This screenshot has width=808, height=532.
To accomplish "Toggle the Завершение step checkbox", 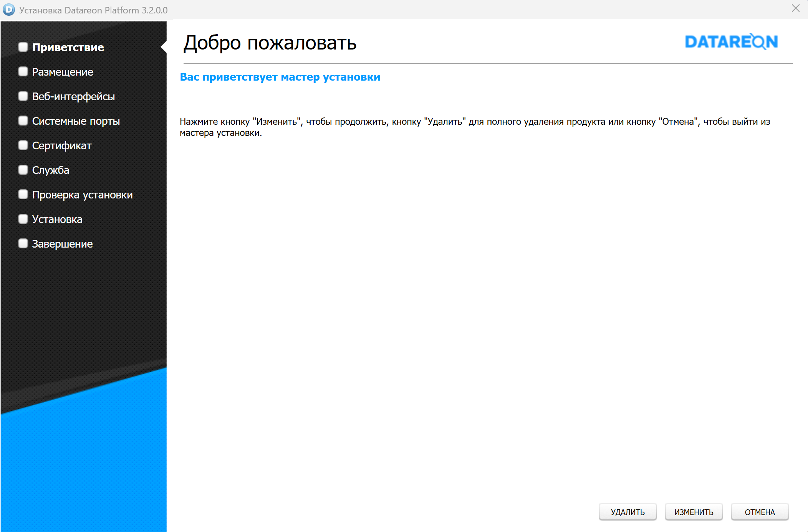I will click(x=23, y=243).
